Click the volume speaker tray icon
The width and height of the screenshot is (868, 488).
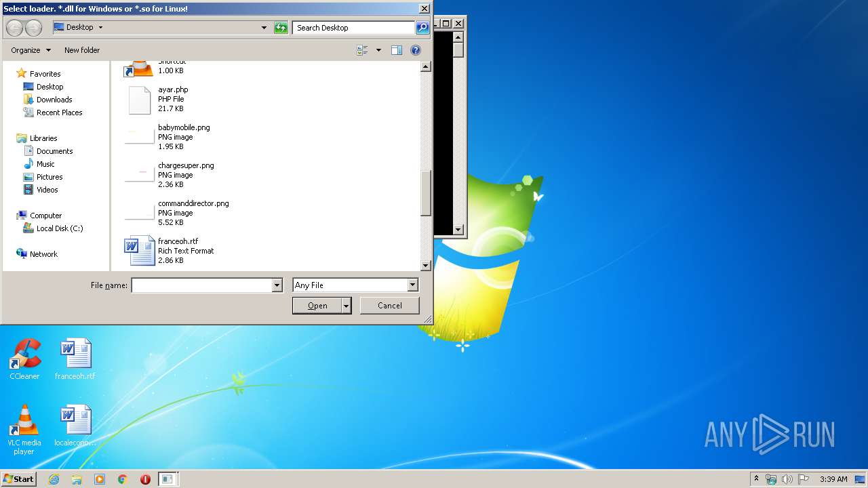(787, 479)
